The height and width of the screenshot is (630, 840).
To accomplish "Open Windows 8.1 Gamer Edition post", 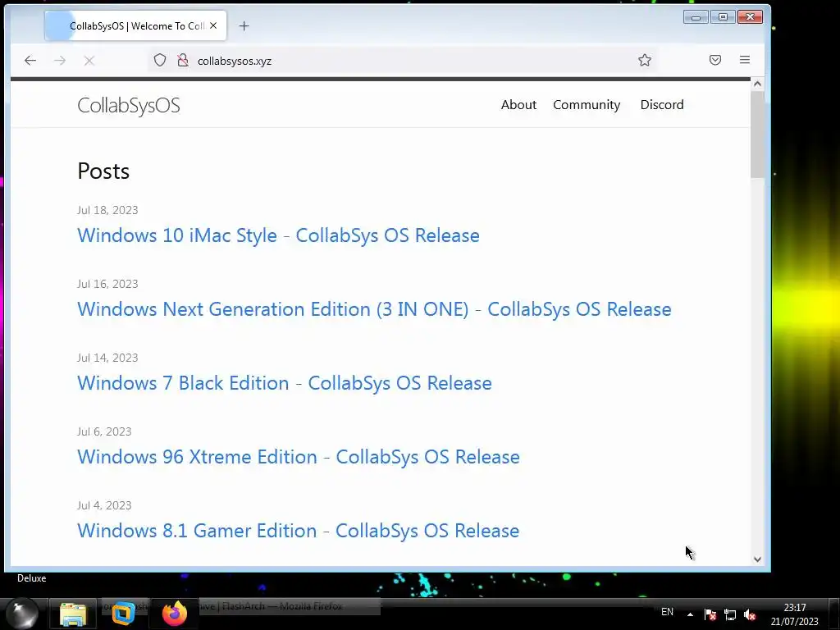I will 299,531.
